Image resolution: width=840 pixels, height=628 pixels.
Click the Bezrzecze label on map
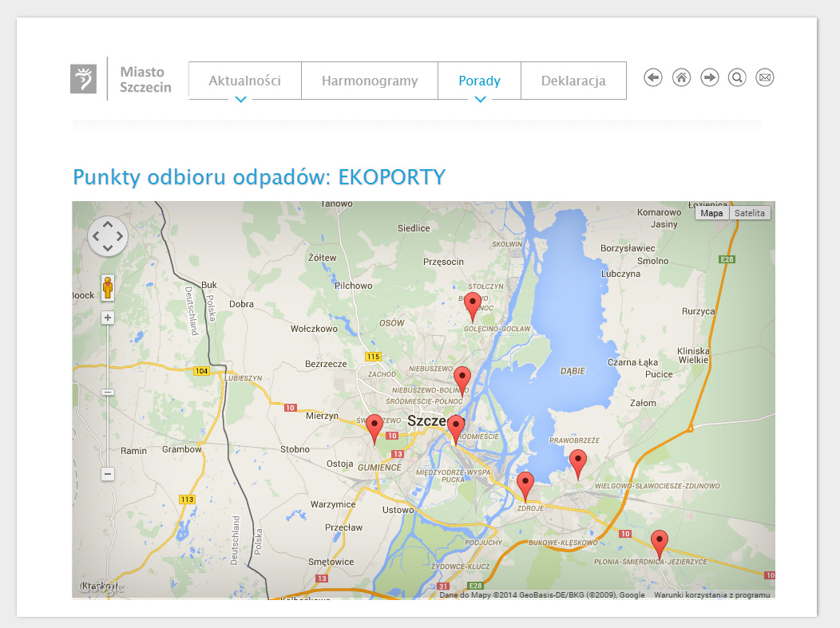pos(326,364)
